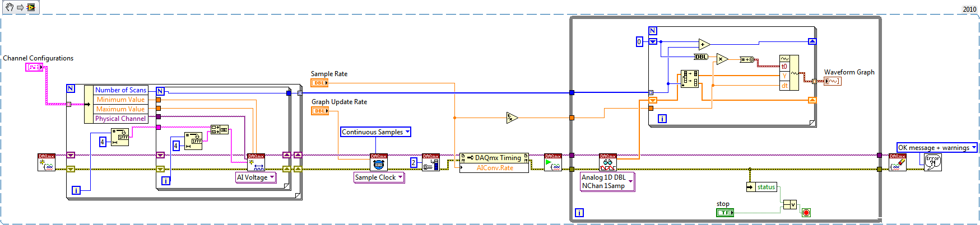Select Minimum Value unbundle element
980x225 pixels.
click(120, 100)
